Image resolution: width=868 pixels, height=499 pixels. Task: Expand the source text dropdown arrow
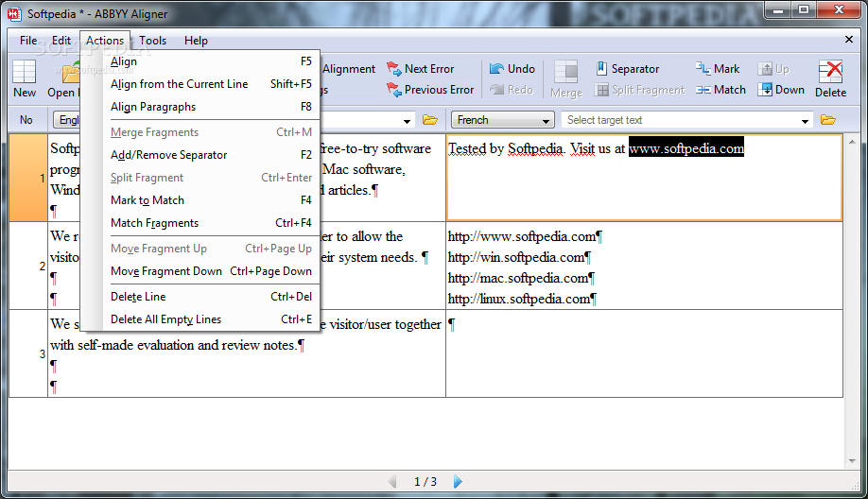tap(407, 121)
